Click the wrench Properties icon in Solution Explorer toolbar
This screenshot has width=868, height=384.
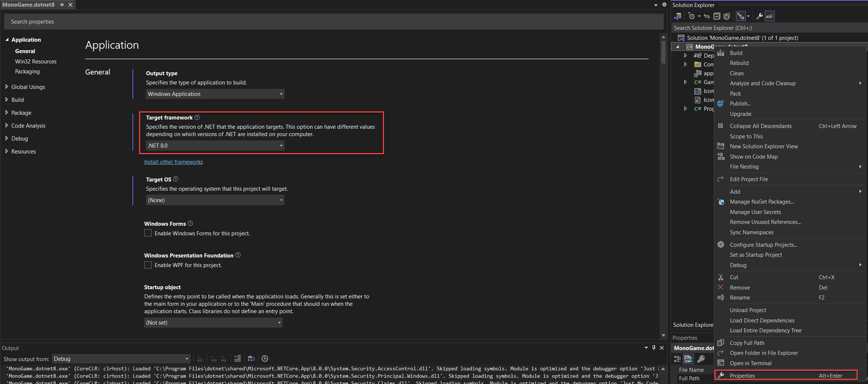(x=760, y=16)
